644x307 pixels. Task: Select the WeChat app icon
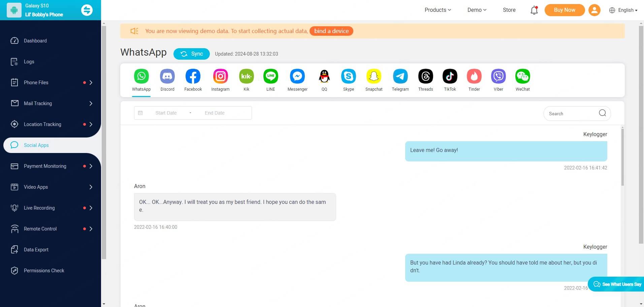[523, 76]
